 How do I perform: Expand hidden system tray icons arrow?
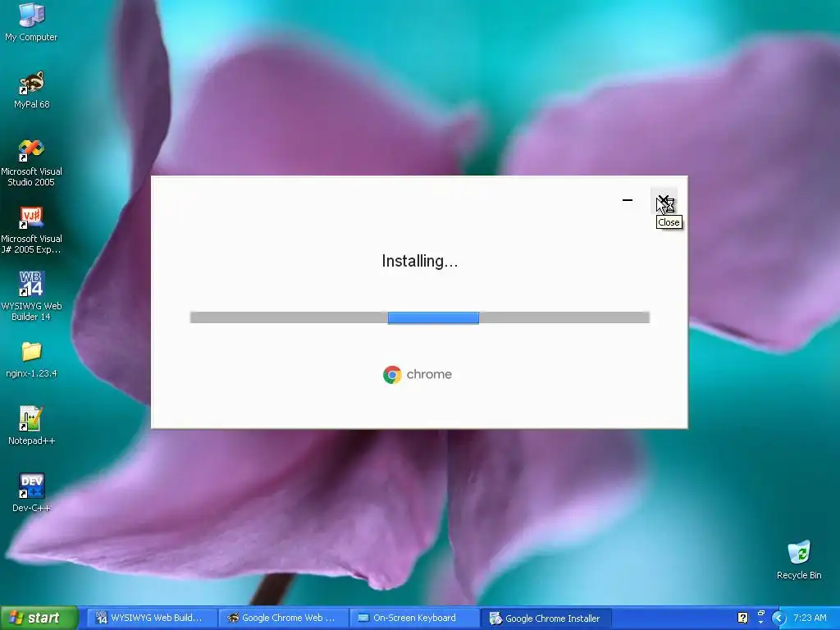tap(778, 619)
